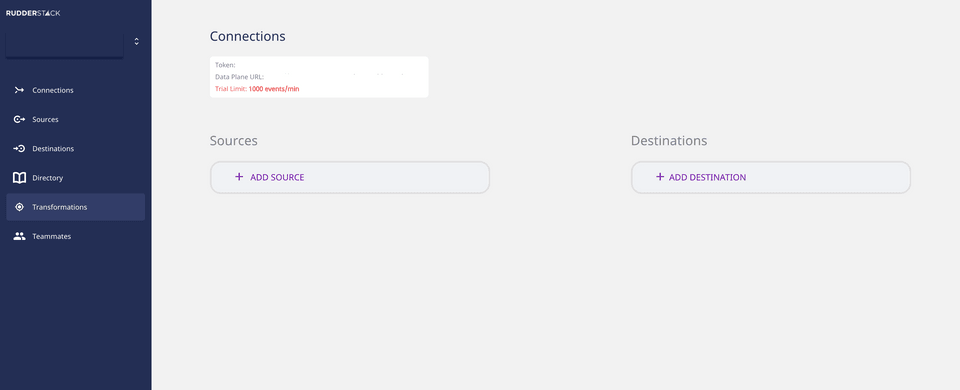The width and height of the screenshot is (960, 390).
Task: Click the plus icon beside ADD DESTINATION
Action: (x=659, y=177)
